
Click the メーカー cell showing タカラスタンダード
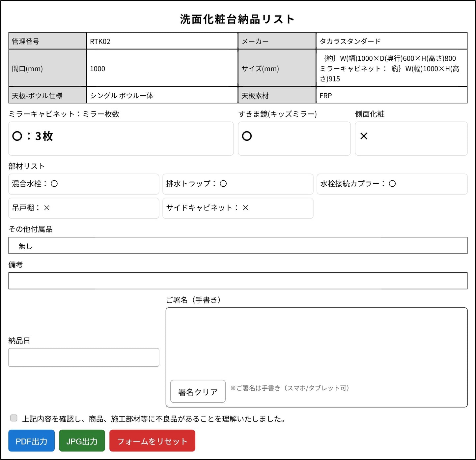391,41
